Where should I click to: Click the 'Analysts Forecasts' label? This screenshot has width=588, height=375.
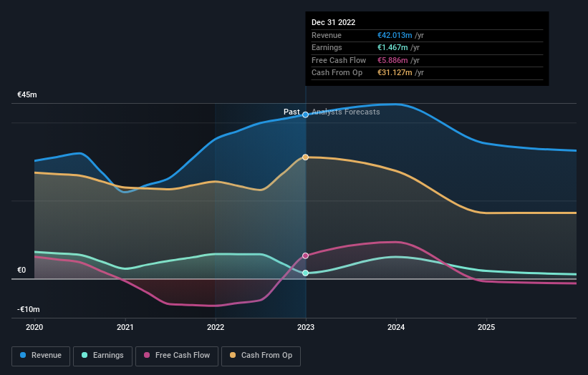point(346,112)
